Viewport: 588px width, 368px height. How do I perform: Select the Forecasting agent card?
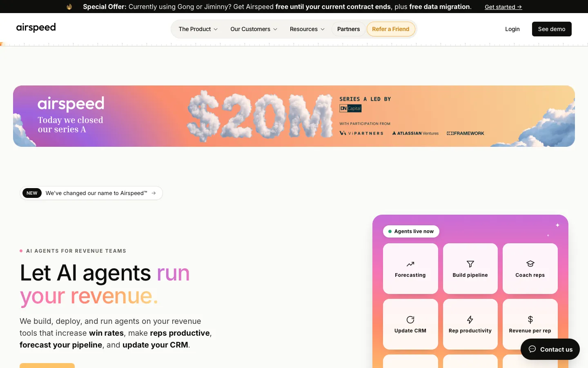410,269
